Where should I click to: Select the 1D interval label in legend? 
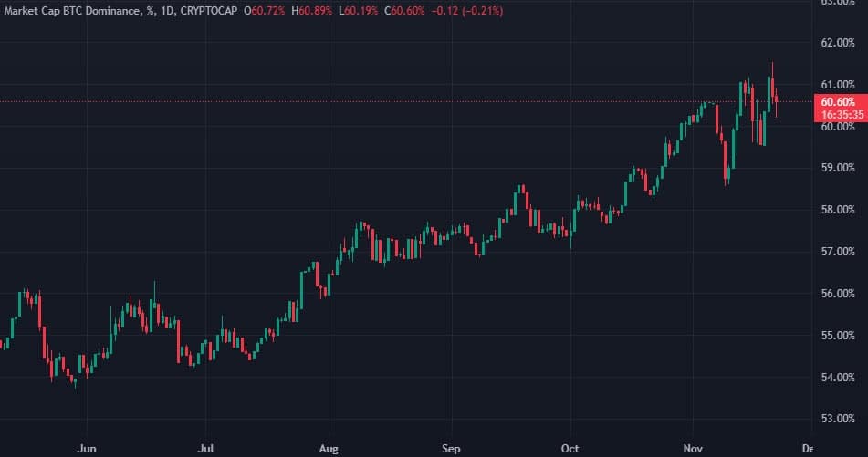click(x=167, y=11)
